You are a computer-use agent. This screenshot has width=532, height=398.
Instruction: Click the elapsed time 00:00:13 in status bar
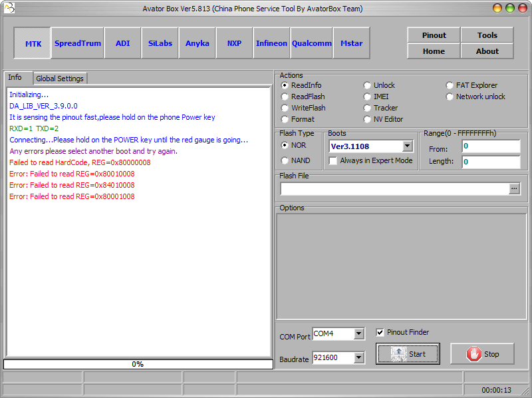[496, 390]
